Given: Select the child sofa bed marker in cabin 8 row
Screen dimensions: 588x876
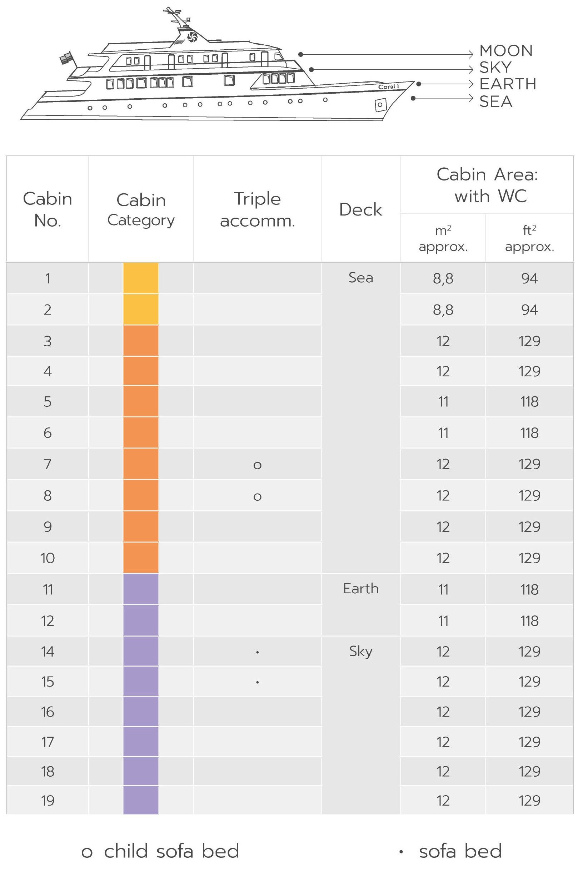Looking at the screenshot, I should click(x=257, y=497).
